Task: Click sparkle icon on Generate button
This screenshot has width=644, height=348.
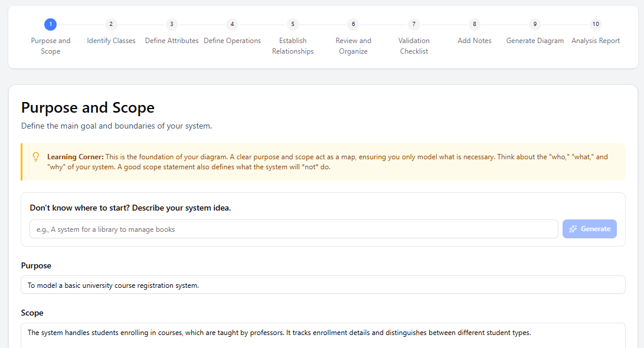Action: coord(573,229)
